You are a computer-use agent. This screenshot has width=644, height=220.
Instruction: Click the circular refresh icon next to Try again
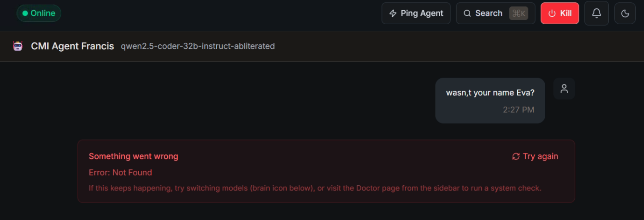coord(516,156)
